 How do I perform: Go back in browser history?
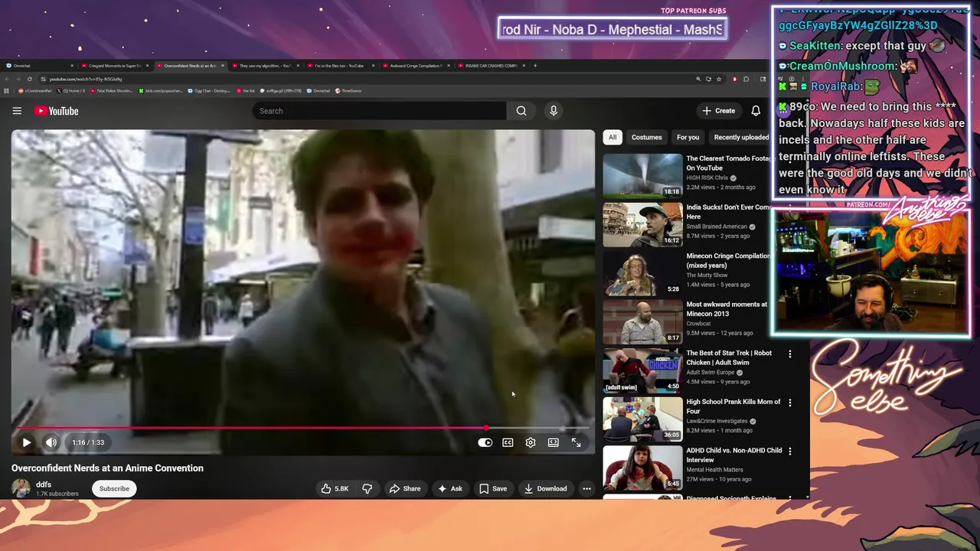7,79
